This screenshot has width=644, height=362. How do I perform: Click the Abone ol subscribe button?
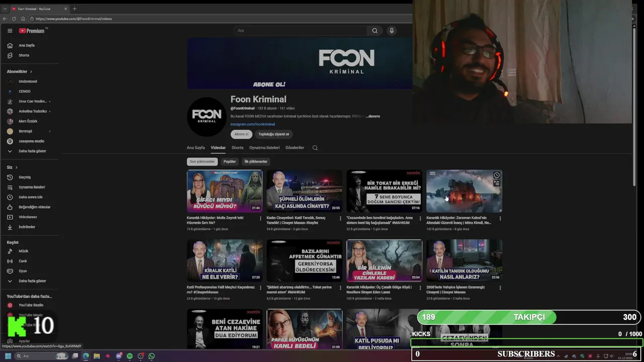(242, 134)
